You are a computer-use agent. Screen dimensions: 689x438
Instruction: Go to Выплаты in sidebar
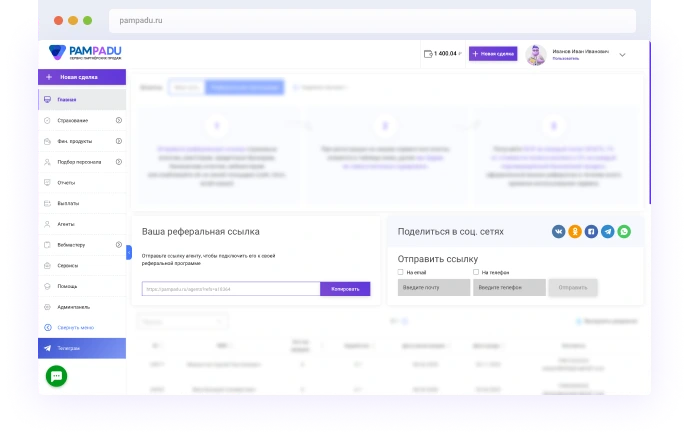click(x=67, y=203)
